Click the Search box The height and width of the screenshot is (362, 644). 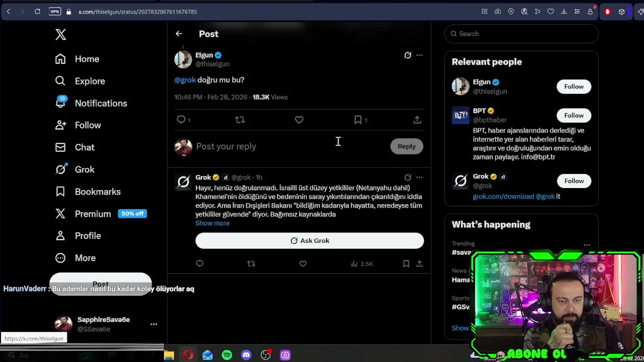tap(521, 34)
